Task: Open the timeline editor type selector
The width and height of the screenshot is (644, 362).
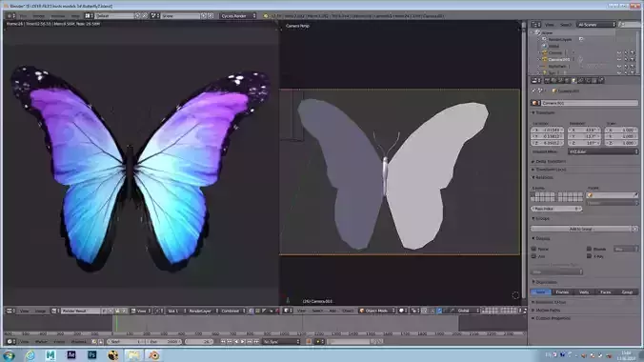Action: coord(10,341)
